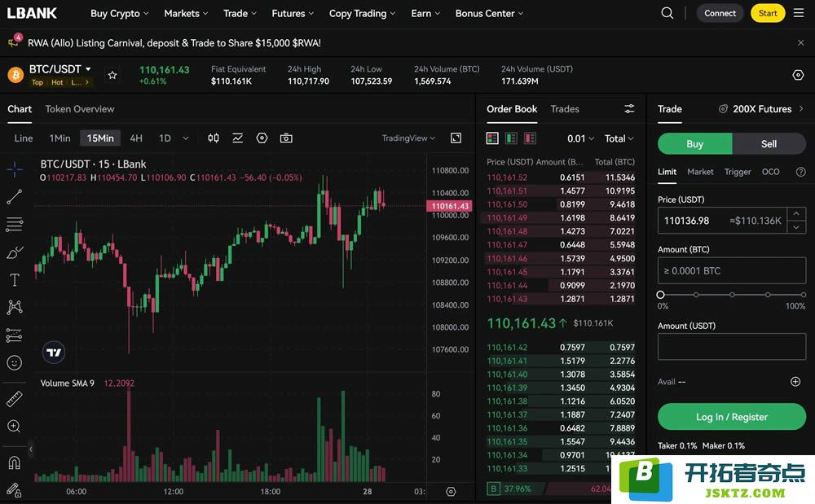The image size is (815, 504).
Task: Select the ruler measure tool
Action: [x=15, y=399]
